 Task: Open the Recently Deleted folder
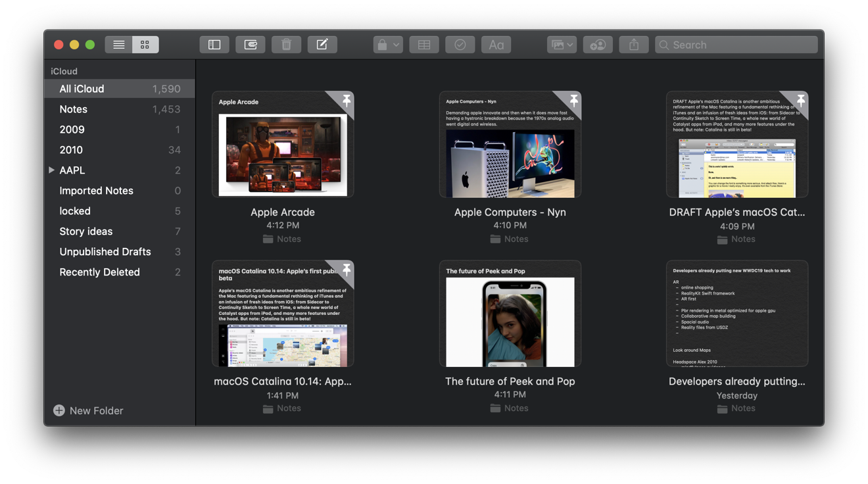coord(120,272)
